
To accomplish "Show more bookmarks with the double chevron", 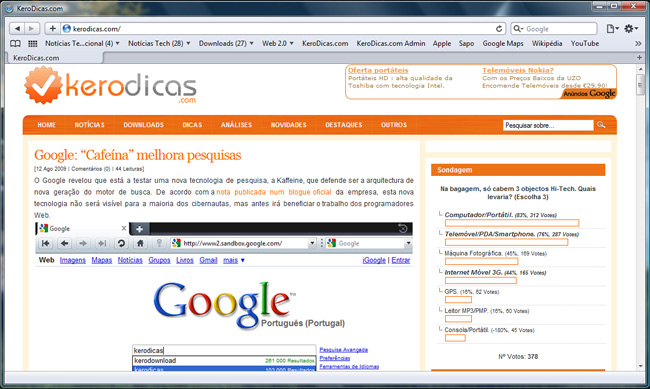I will coord(638,44).
